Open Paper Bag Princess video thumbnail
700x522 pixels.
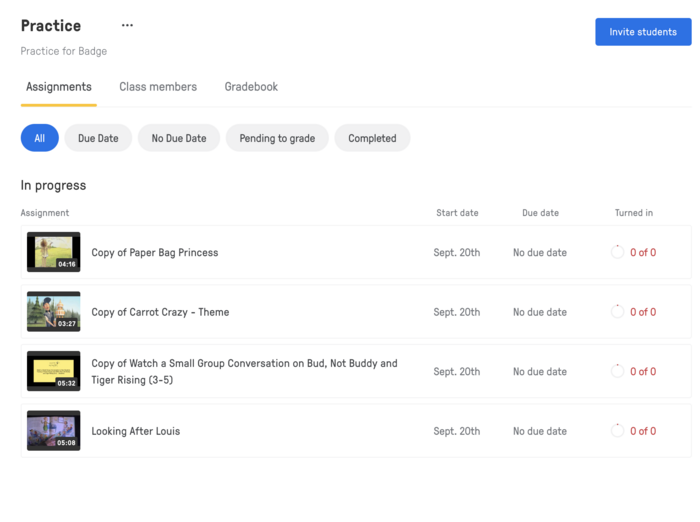(54, 252)
